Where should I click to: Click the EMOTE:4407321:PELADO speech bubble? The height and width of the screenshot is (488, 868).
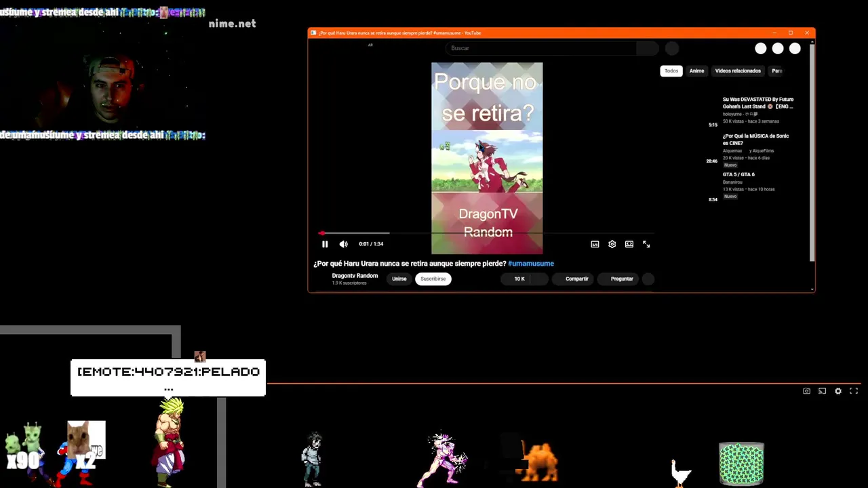(168, 378)
